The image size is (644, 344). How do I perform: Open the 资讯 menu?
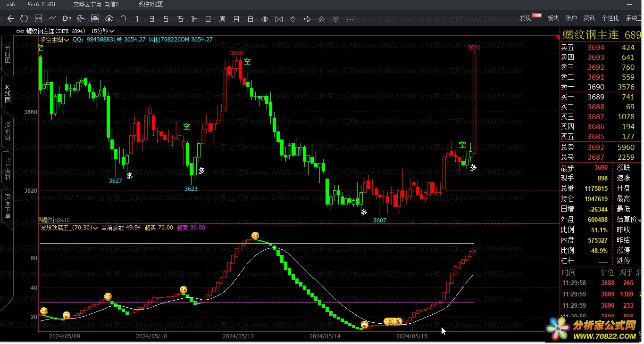click(589, 18)
